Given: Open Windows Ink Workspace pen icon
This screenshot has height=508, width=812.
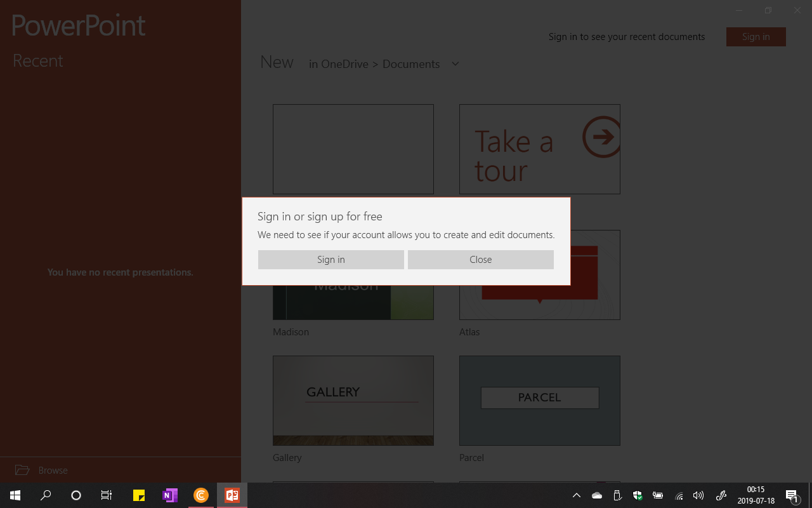Looking at the screenshot, I should pyautogui.click(x=721, y=495).
